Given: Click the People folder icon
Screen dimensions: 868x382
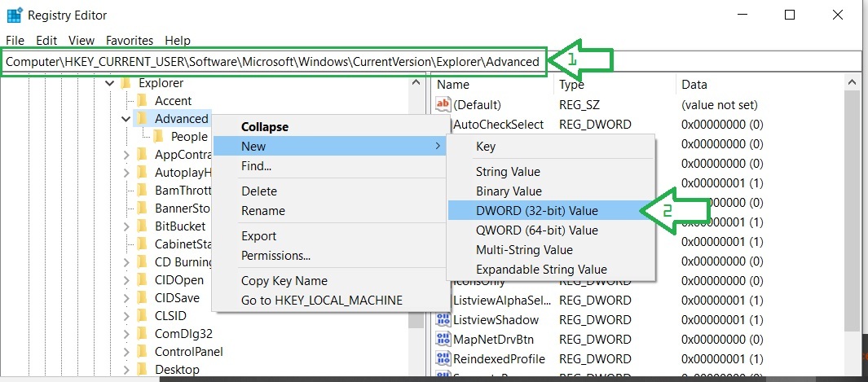Looking at the screenshot, I should tap(158, 137).
